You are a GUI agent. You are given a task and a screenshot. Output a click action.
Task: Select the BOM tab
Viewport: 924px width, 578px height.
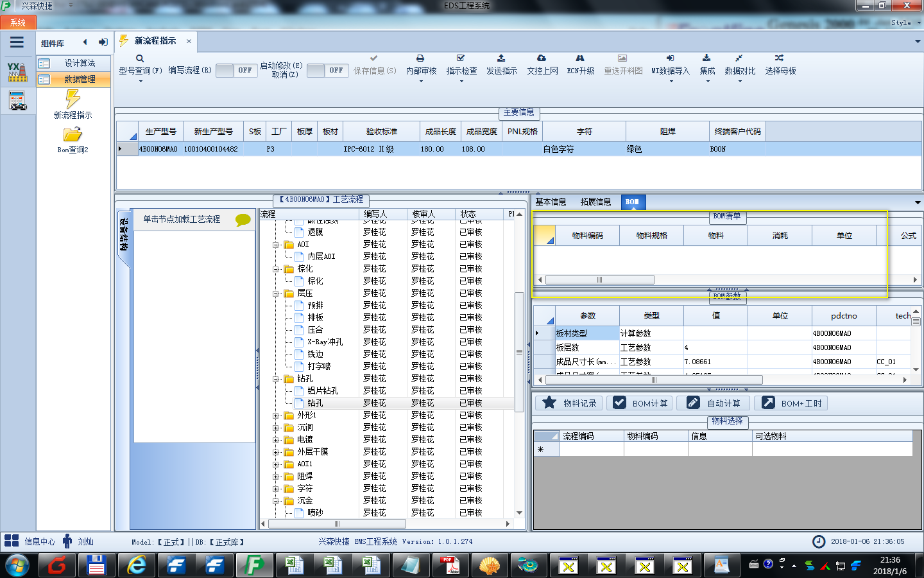(633, 202)
